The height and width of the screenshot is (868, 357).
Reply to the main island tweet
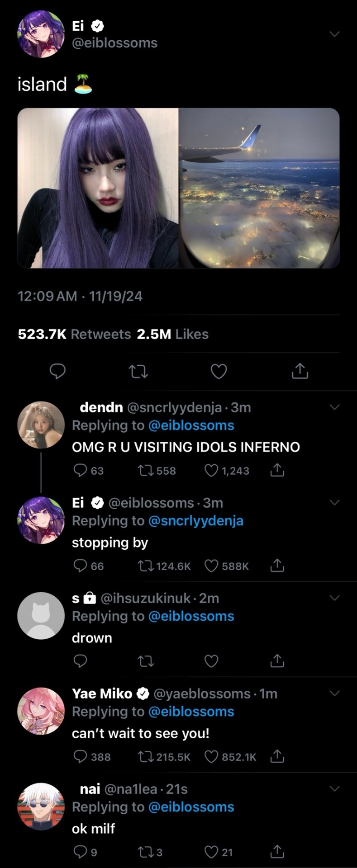pos(57,371)
